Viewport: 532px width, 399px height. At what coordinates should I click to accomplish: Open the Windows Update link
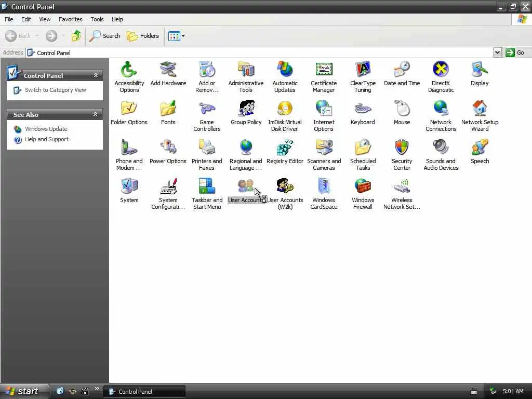pyautogui.click(x=46, y=129)
